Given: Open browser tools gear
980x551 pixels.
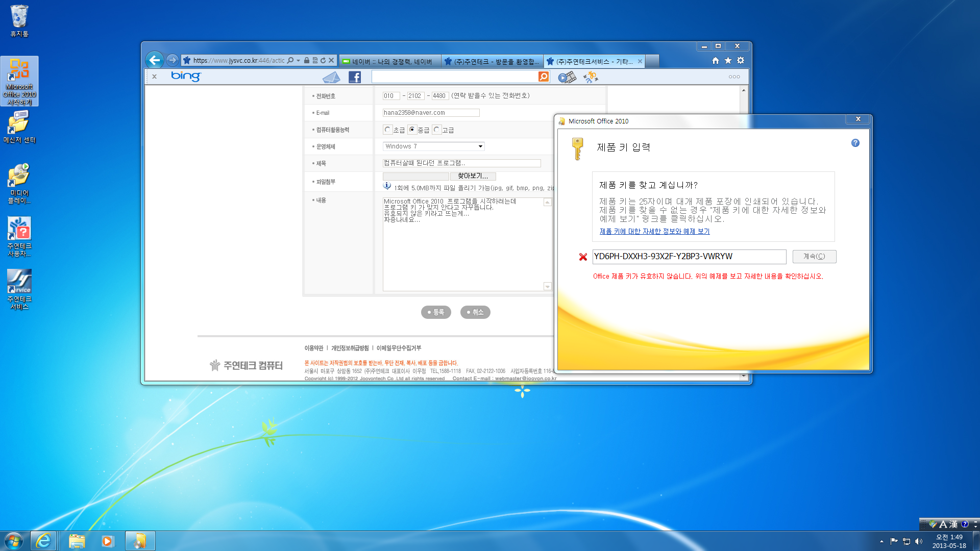Looking at the screenshot, I should pos(741,61).
